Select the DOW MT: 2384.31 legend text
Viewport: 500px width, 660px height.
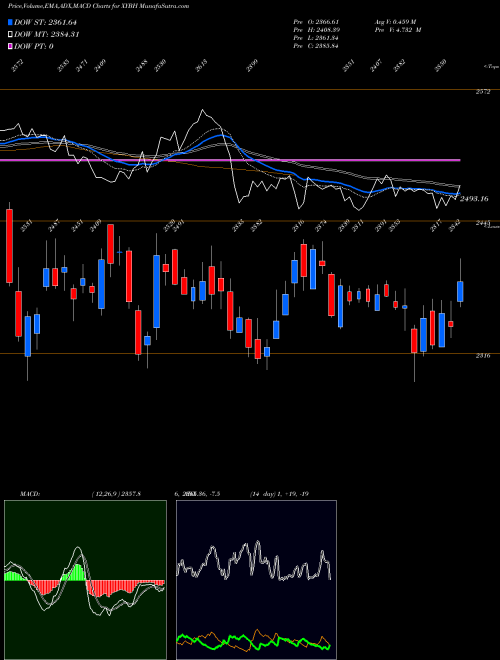46,35
